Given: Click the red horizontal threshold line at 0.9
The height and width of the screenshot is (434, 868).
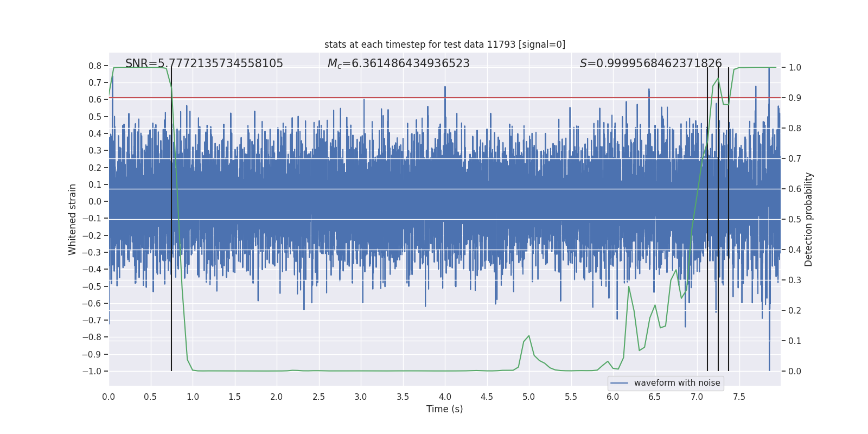Looking at the screenshot, I should tap(445, 98).
